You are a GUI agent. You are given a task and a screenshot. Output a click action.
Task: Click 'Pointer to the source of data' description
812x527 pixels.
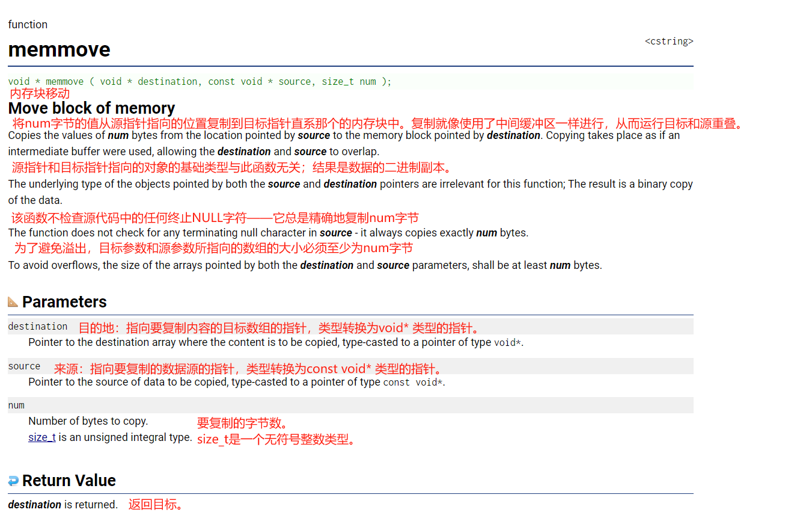point(237,382)
